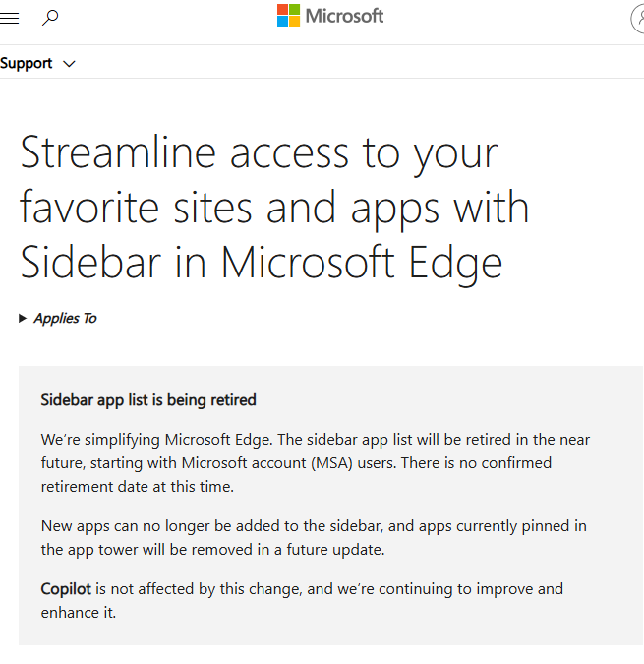Click the Support menu label
Screen dimensions: 644x664
[27, 64]
